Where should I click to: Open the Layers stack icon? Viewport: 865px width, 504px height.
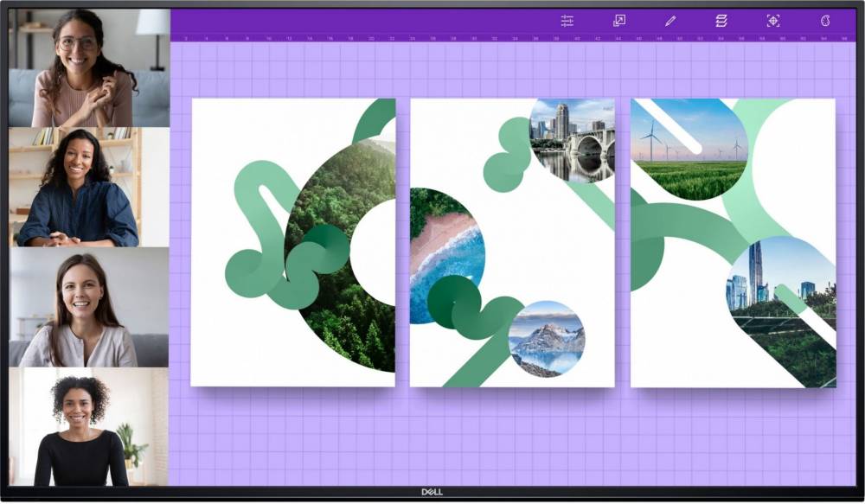(721, 21)
